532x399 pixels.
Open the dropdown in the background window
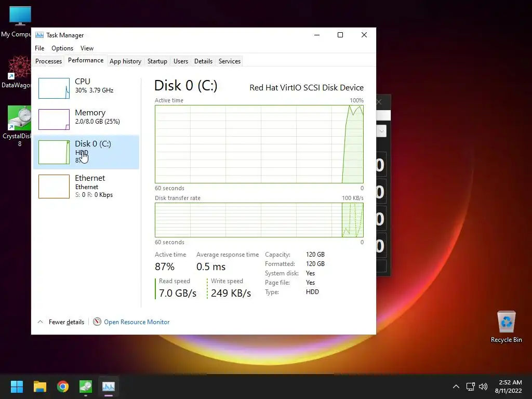(x=381, y=131)
